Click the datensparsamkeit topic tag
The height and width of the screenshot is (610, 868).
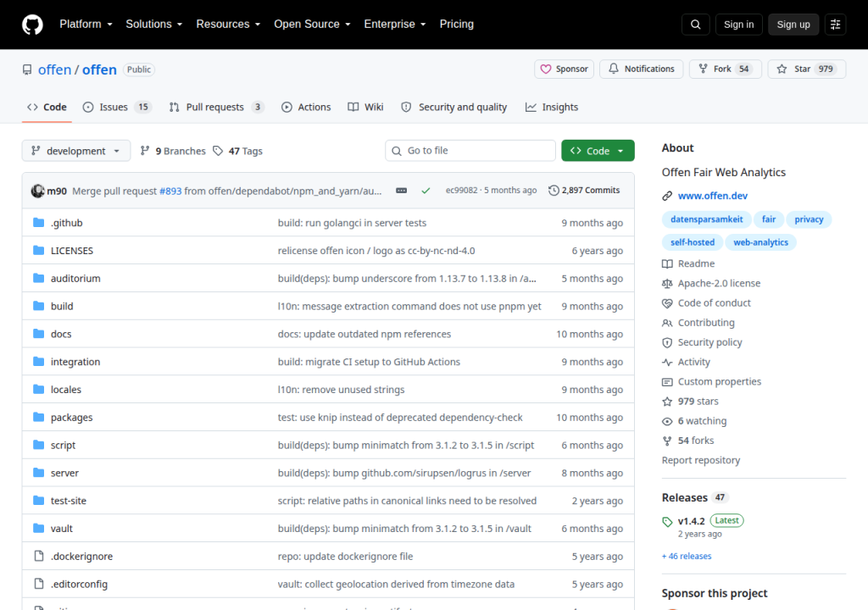[x=706, y=219]
